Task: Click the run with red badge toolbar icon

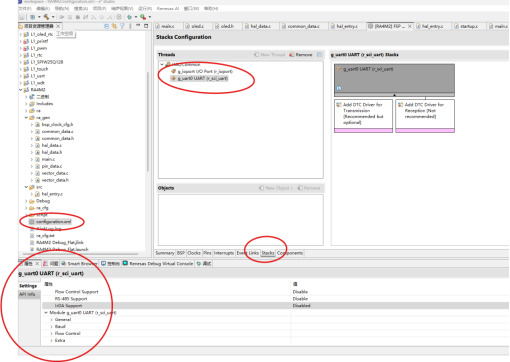Action: point(143,17)
